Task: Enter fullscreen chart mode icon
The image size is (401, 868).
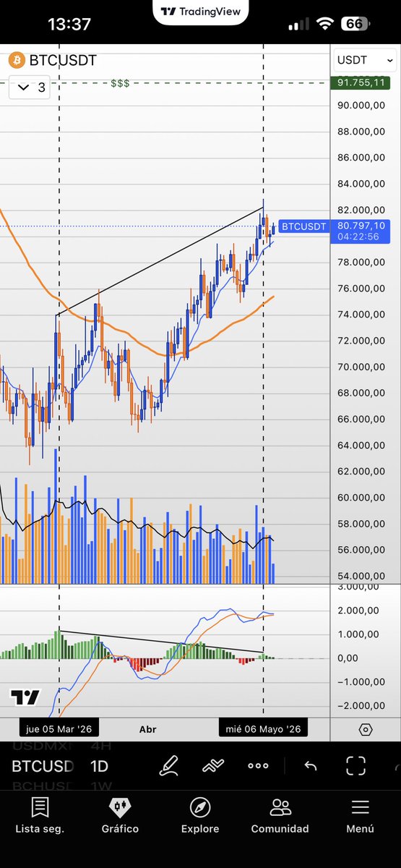Action: [355, 765]
